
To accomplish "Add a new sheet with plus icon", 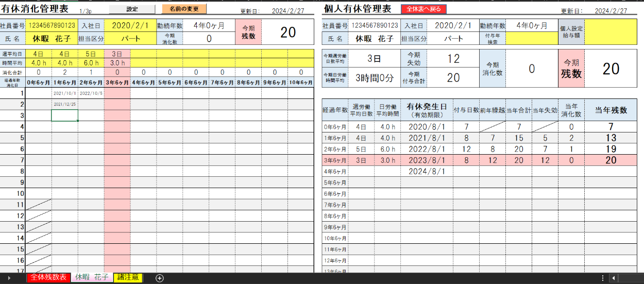I will 160,278.
